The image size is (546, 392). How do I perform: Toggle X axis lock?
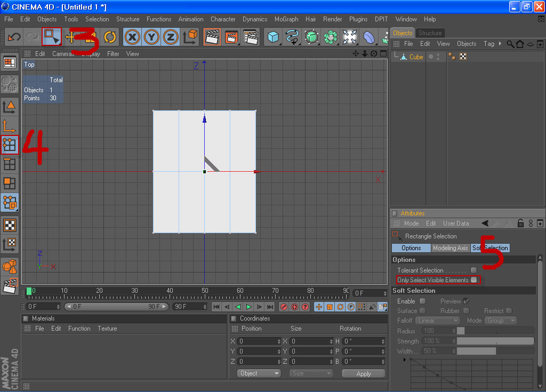[x=132, y=37]
